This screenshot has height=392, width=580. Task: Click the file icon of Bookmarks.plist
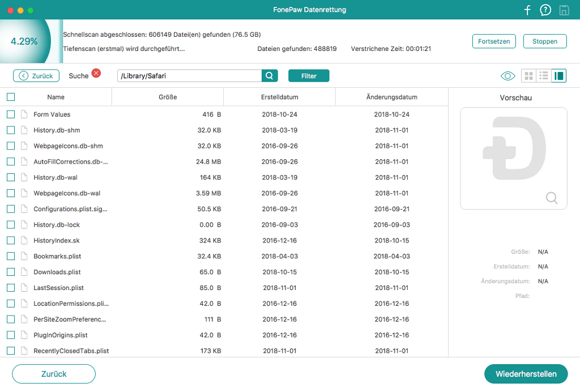point(24,256)
